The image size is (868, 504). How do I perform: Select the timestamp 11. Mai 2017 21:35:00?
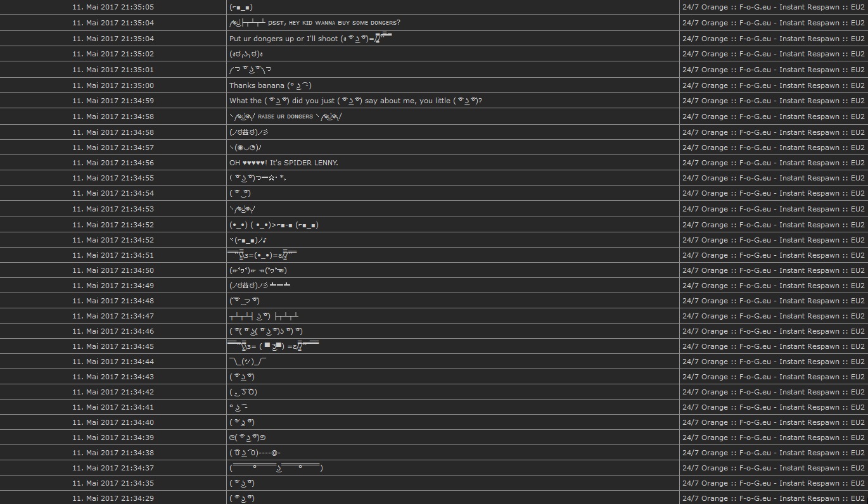[x=113, y=85]
